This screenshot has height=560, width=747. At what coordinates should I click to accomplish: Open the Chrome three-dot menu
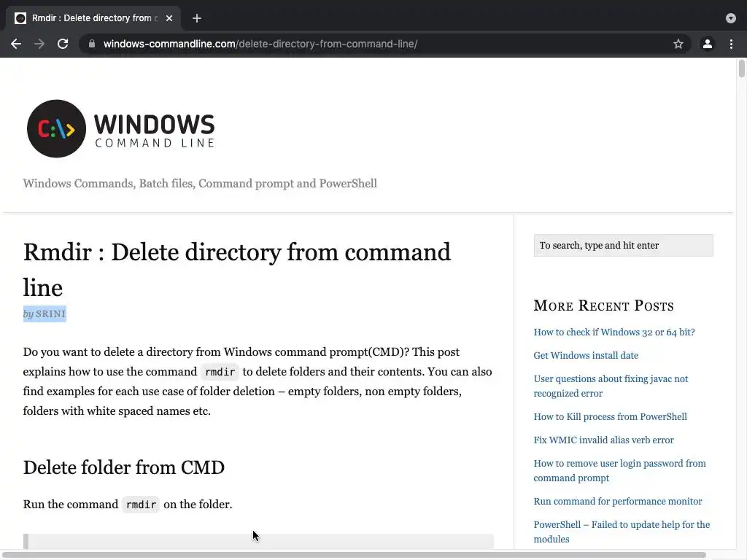pos(731,44)
